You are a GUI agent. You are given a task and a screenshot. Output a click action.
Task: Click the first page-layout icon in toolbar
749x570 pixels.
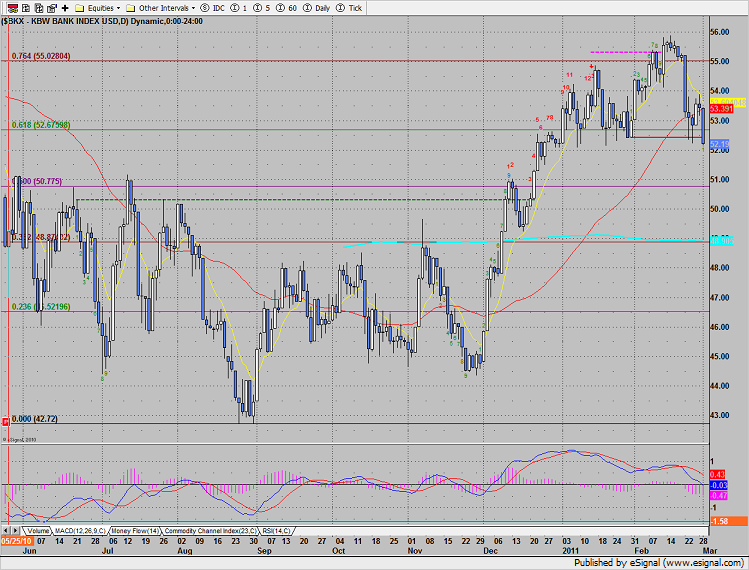pyautogui.click(x=26, y=8)
